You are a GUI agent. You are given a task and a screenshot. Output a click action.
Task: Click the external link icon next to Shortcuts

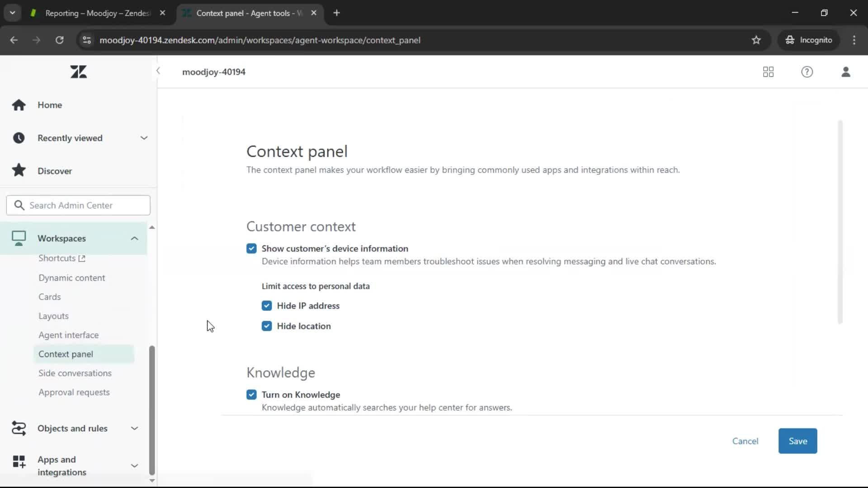pyautogui.click(x=82, y=258)
